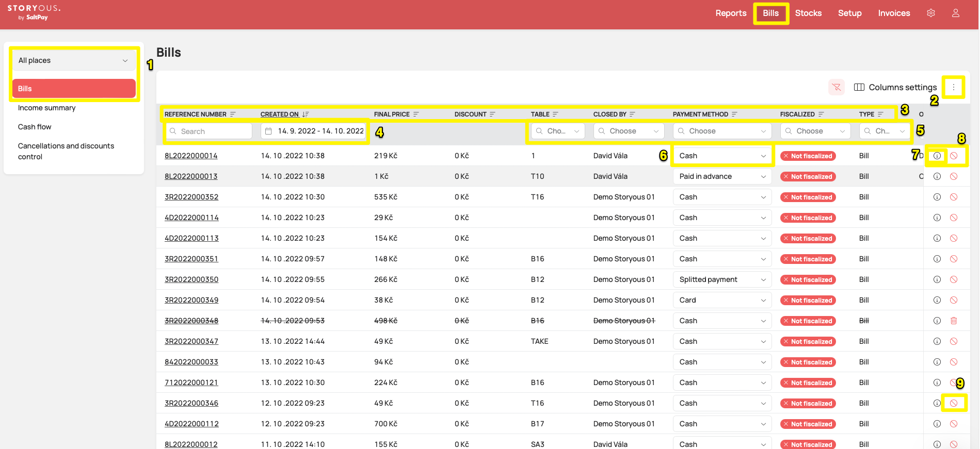Viewport: 980px width, 449px height.
Task: Cancel bill 3R2022000352
Action: (954, 197)
